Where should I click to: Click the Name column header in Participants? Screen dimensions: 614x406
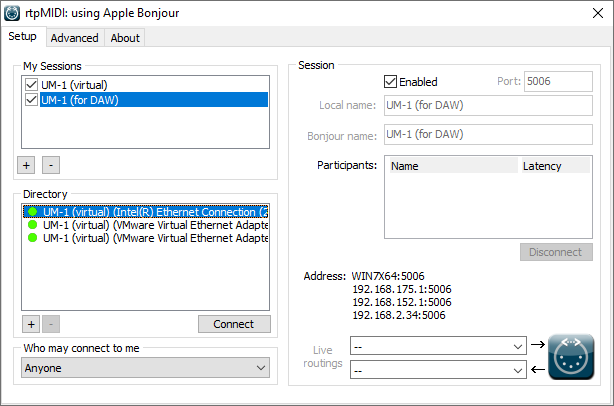pos(453,166)
